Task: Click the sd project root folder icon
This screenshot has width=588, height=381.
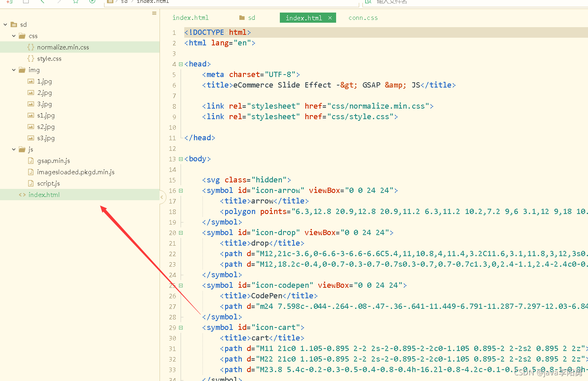Action: point(14,25)
